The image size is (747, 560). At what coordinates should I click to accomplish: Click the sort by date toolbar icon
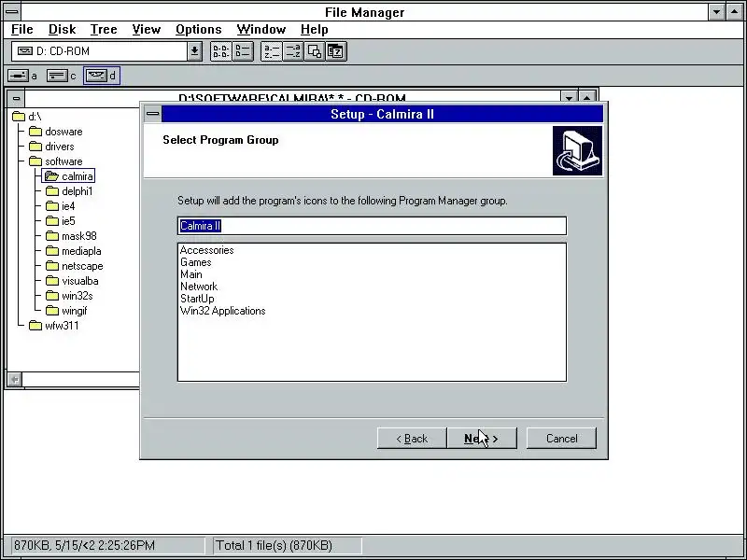(336, 51)
